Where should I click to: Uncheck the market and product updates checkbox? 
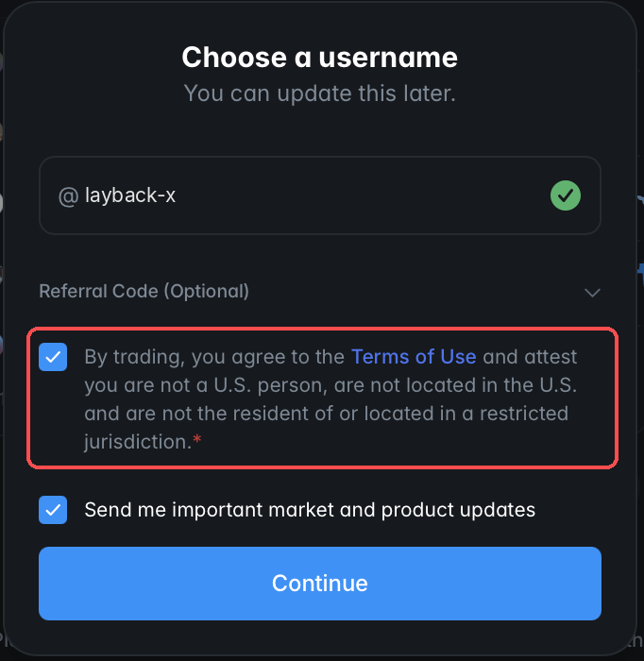coord(53,510)
